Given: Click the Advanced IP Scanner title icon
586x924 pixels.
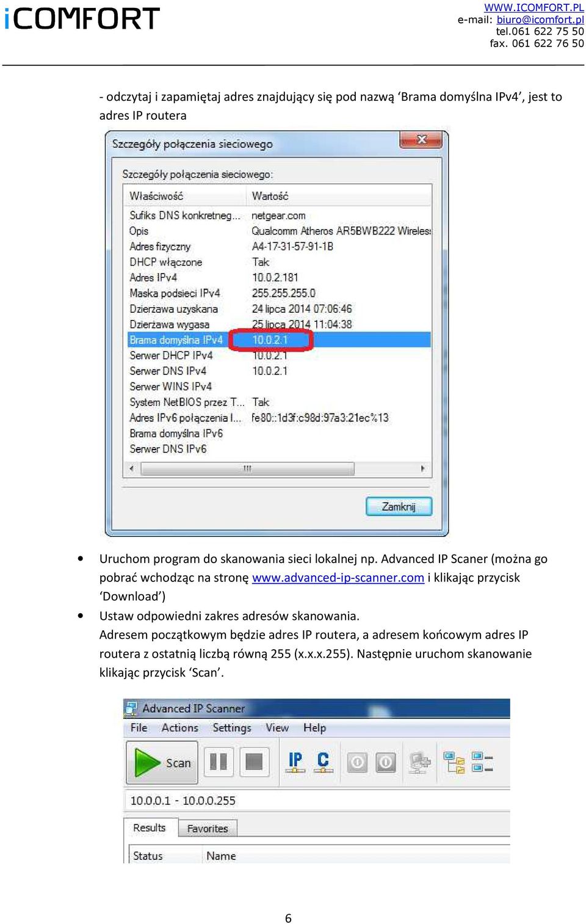Looking at the screenshot, I should pyautogui.click(x=131, y=708).
